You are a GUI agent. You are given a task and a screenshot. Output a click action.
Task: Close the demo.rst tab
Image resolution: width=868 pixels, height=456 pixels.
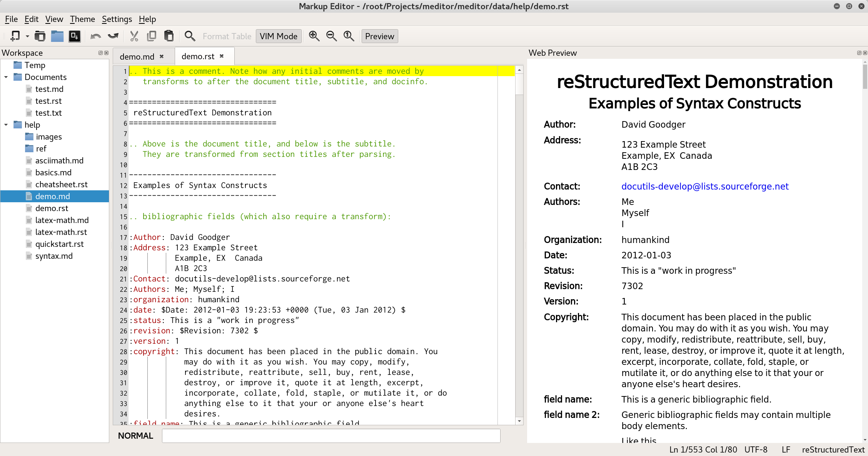pos(222,56)
